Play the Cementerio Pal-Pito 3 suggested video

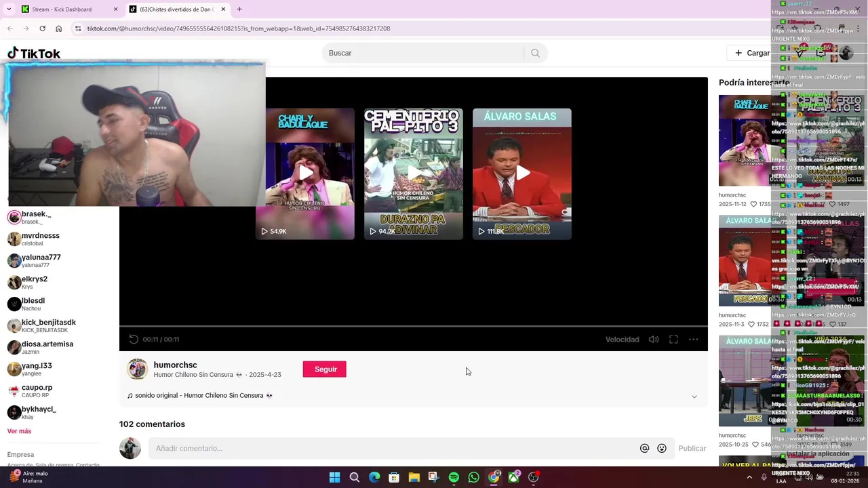414,174
